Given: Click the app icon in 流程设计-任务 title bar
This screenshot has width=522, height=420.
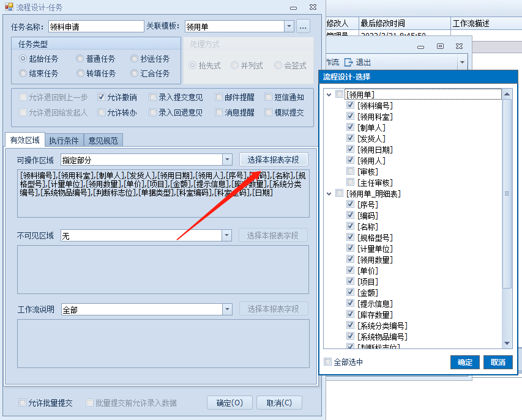Looking at the screenshot, I should coord(9,7).
